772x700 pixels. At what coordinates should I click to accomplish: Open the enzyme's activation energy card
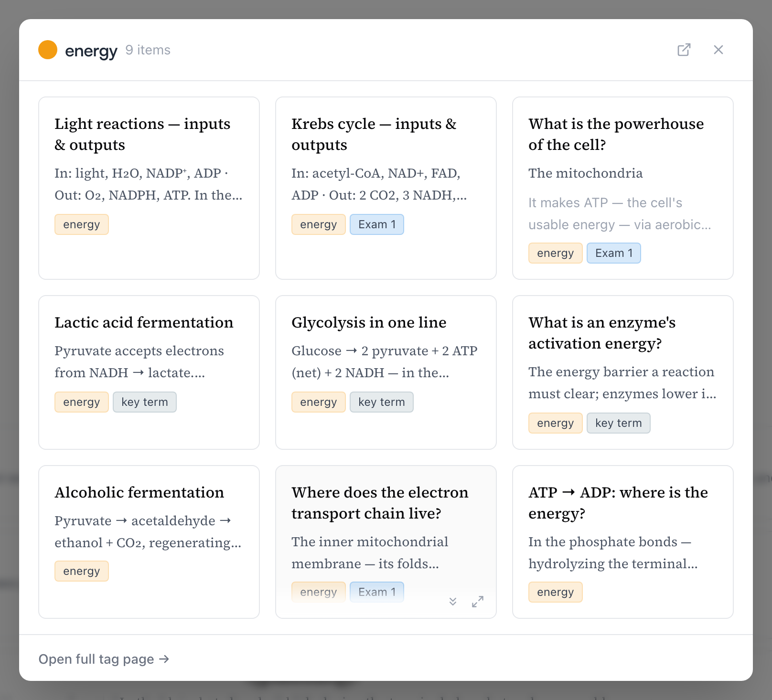[x=623, y=372]
